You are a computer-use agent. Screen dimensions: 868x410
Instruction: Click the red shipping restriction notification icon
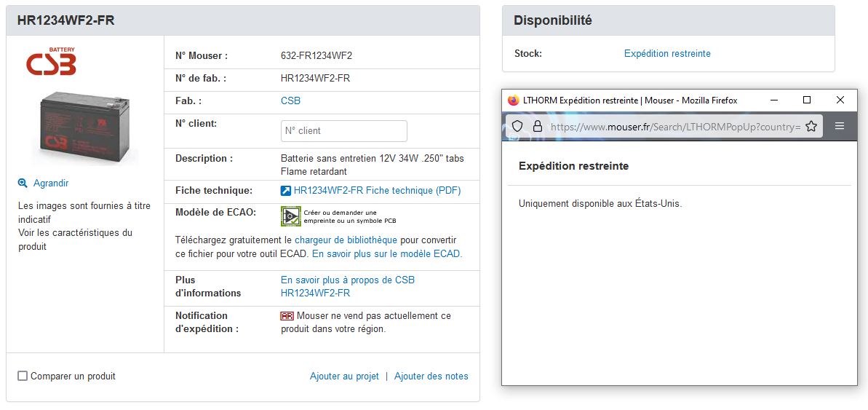[287, 316]
